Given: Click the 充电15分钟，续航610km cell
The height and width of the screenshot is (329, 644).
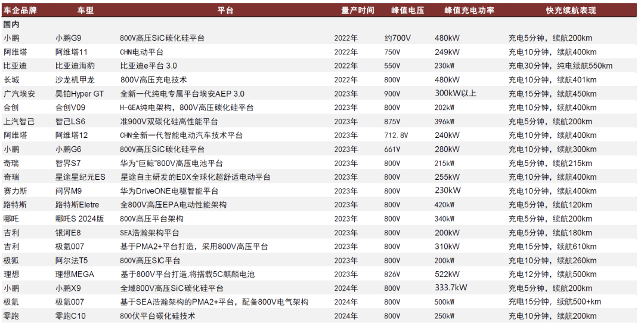Looking at the screenshot, I should pyautogui.click(x=552, y=247).
